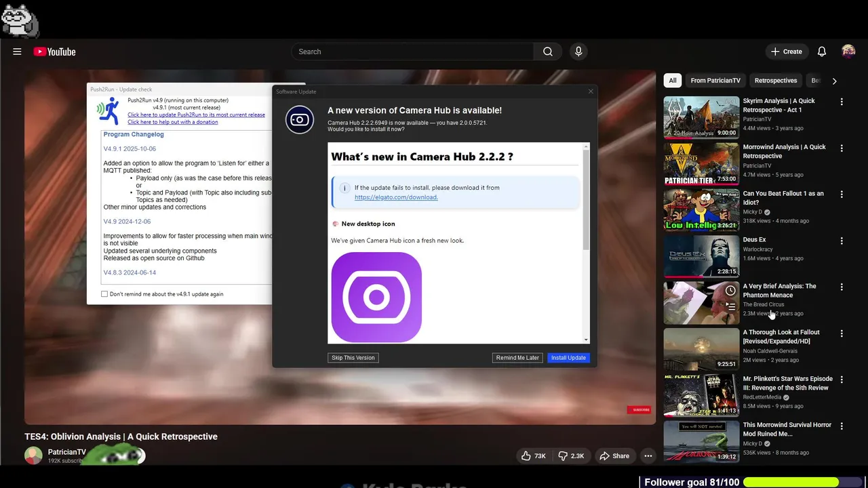This screenshot has width=868, height=488.
Task: Open the elgato.com/download link
Action: point(396,197)
